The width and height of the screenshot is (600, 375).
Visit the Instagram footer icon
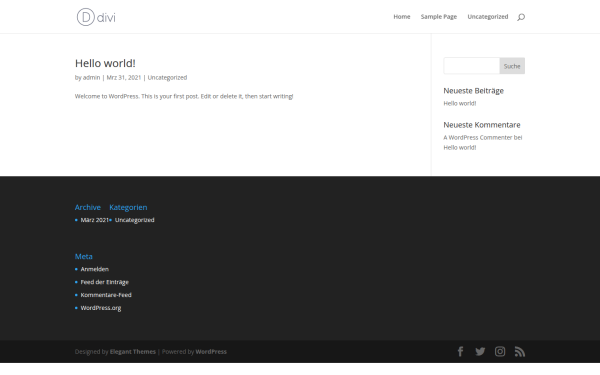(500, 351)
